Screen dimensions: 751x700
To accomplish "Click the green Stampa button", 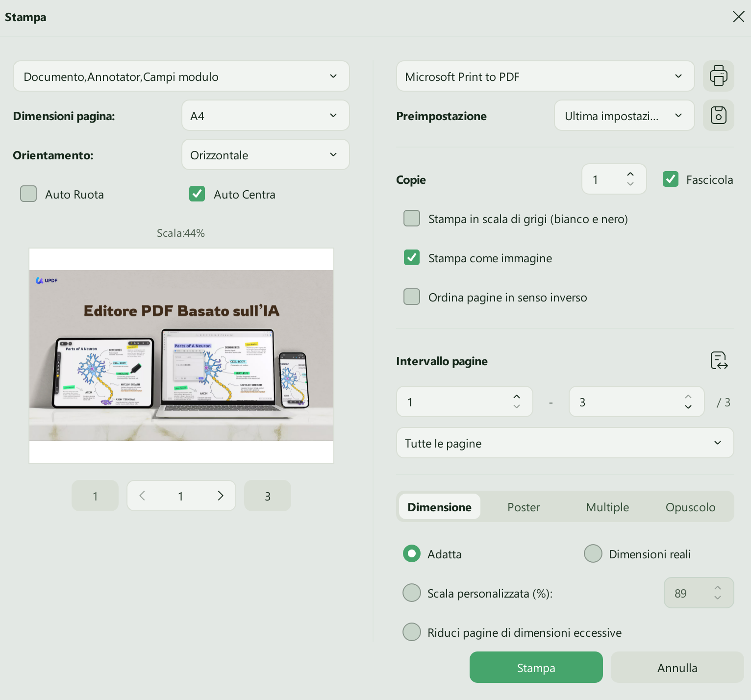I will [x=536, y=667].
